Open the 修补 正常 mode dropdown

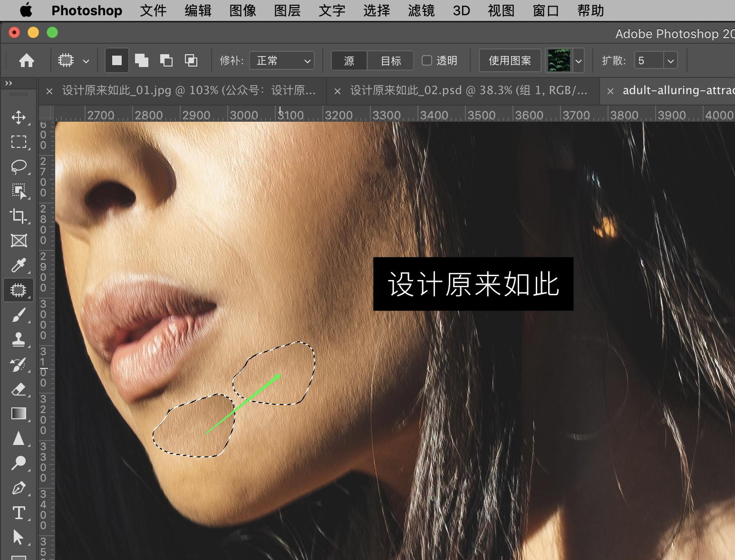(x=281, y=60)
